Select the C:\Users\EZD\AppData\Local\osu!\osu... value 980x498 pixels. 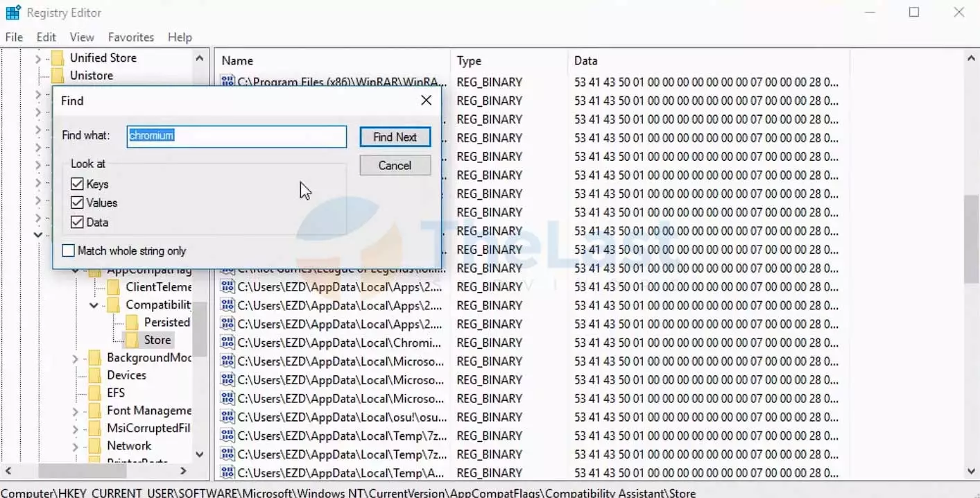point(342,417)
